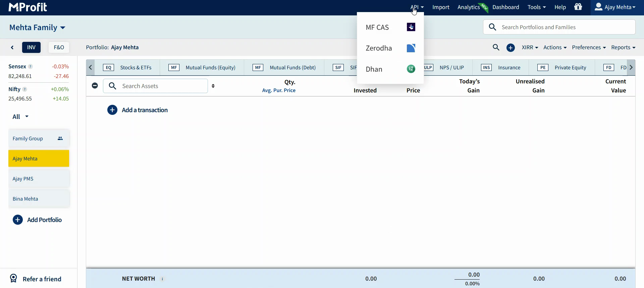Viewport: 644px width, 288px height.
Task: Click the plus icon next to XIRR
Action: tap(511, 48)
